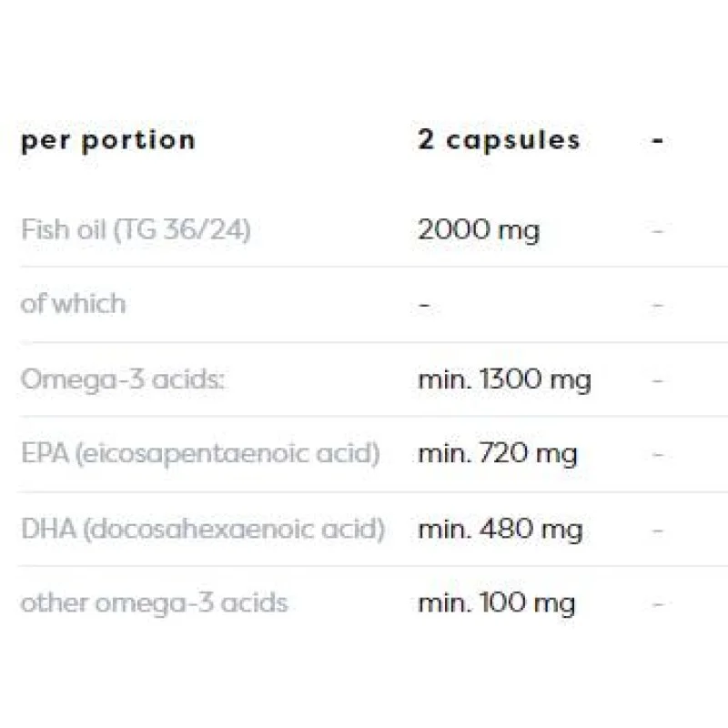Image resolution: width=728 pixels, height=728 pixels.
Task: Click the "Omega-3 acids:" row label
Action: pos(122,379)
